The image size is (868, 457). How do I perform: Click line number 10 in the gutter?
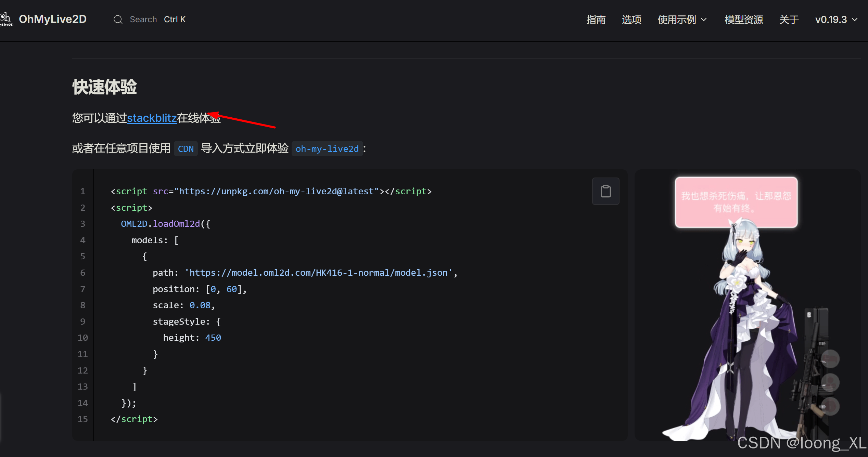[x=83, y=338]
